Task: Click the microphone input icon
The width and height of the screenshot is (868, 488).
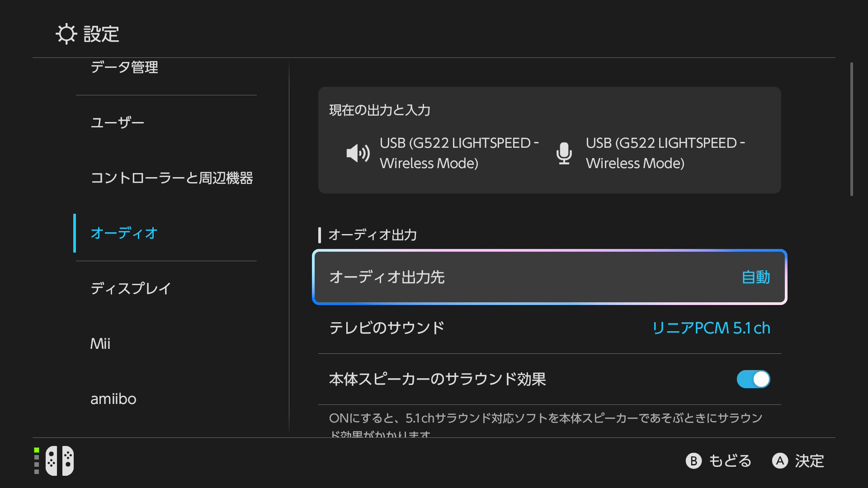Action: pos(564,153)
